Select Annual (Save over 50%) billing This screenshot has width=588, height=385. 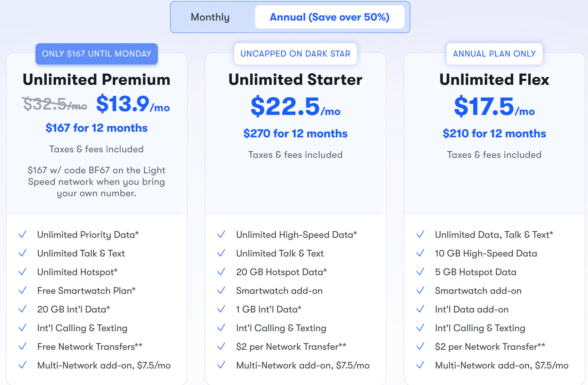[330, 17]
